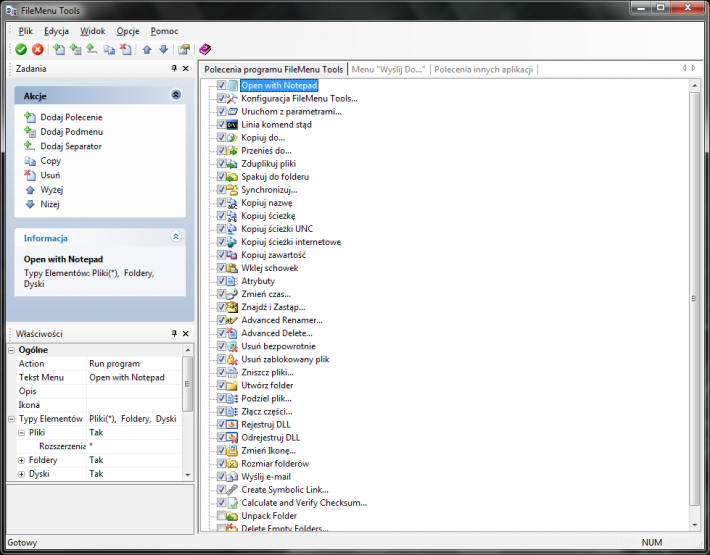
Task: Uncheck the Open with Notepad checkbox
Action: [x=221, y=85]
